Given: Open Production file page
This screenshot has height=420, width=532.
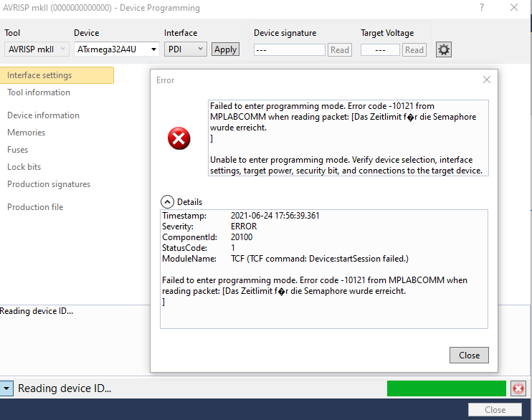Looking at the screenshot, I should [35, 207].
